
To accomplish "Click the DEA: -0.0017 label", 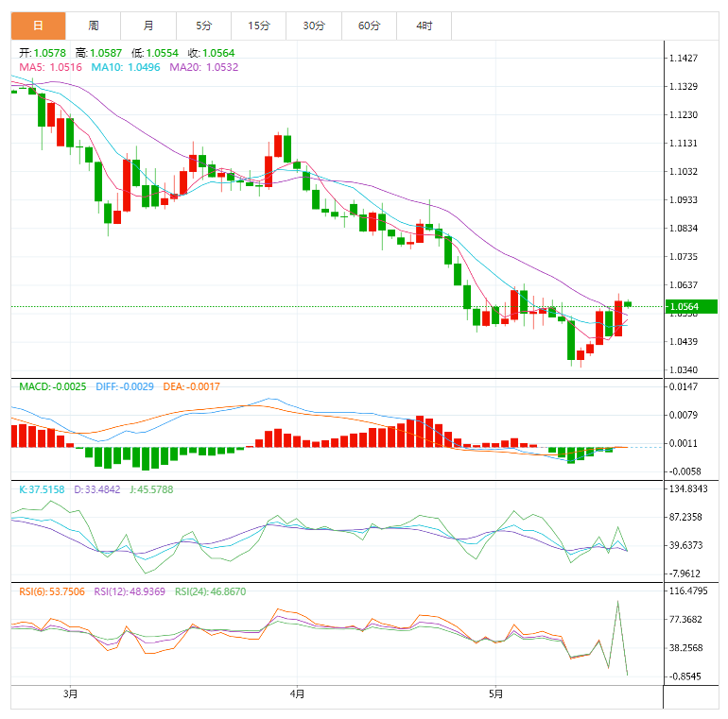I will pos(191,386).
